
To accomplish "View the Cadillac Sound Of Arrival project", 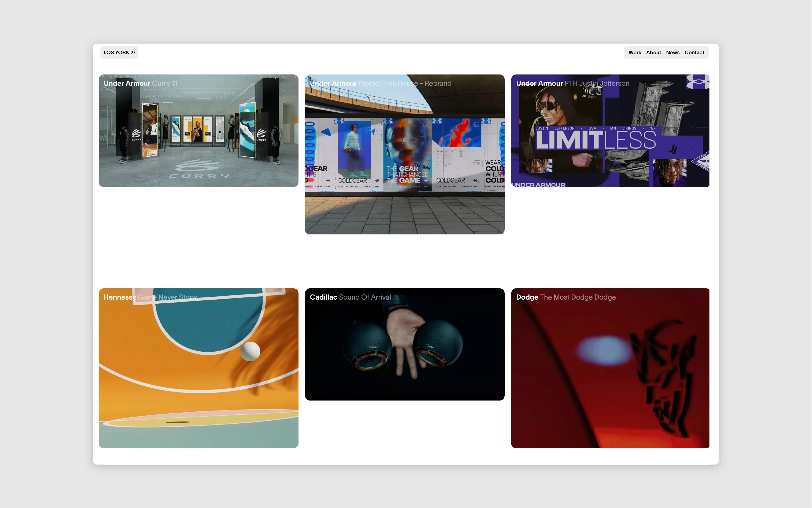I will pos(404,344).
